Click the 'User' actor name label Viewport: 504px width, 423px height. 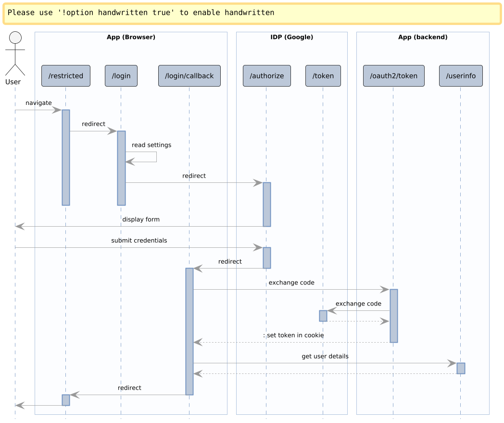point(13,82)
